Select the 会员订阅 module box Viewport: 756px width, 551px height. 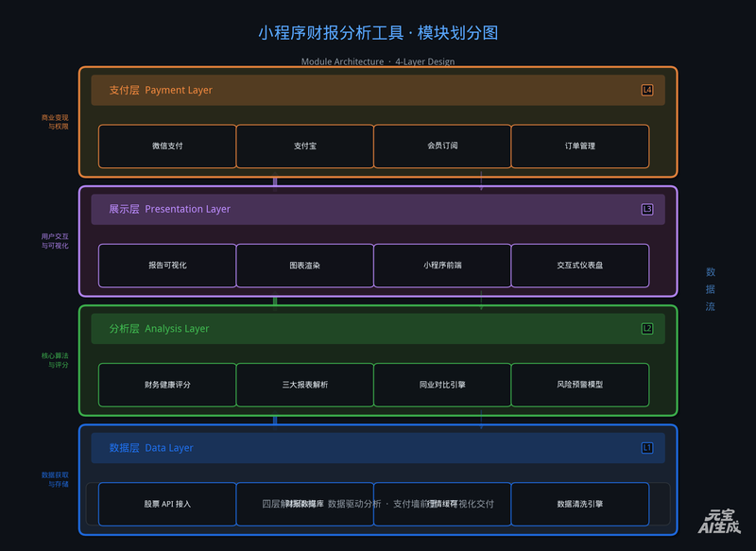coord(442,146)
